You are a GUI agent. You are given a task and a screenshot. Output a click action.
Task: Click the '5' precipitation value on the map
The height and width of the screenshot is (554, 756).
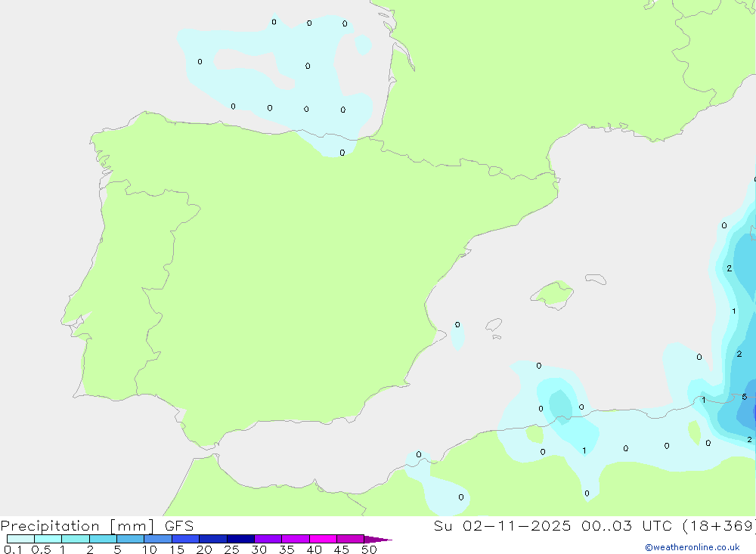point(745,397)
